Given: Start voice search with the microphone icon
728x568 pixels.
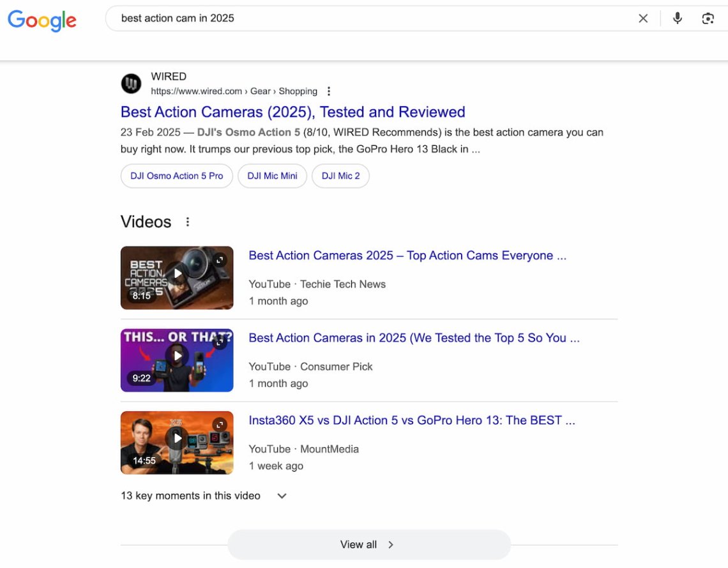Looking at the screenshot, I should click(678, 18).
